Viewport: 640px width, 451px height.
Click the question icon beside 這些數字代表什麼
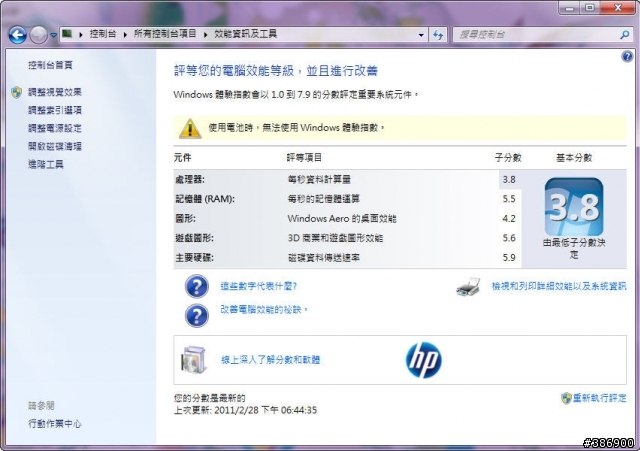tap(197, 287)
